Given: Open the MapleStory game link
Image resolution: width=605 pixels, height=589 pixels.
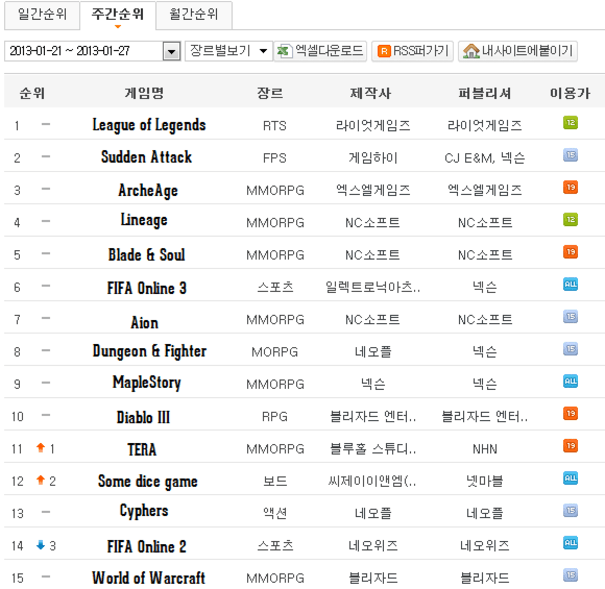Looking at the screenshot, I should click(x=147, y=383).
